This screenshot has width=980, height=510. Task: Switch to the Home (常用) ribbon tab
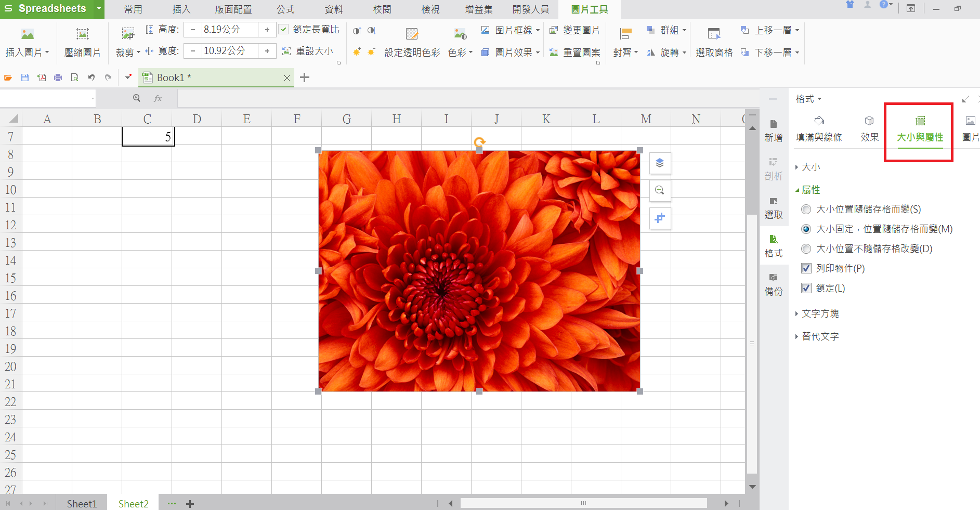pos(133,9)
